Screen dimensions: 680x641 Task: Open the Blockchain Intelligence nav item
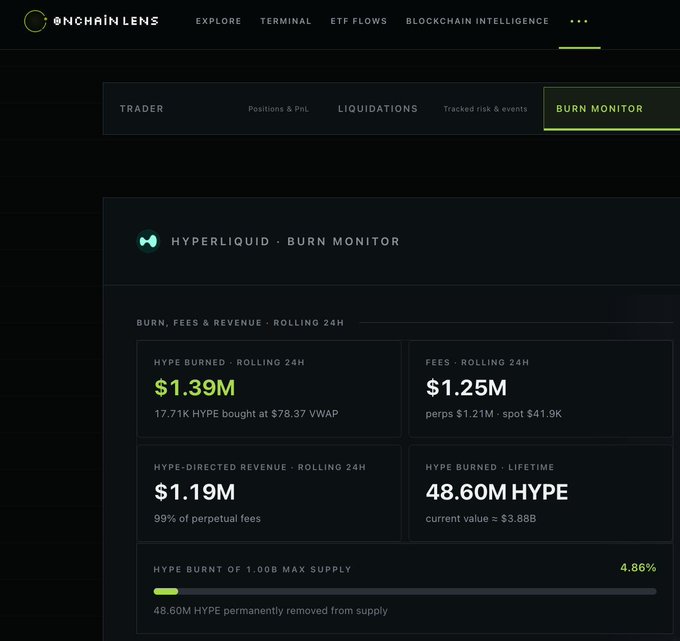click(x=477, y=21)
